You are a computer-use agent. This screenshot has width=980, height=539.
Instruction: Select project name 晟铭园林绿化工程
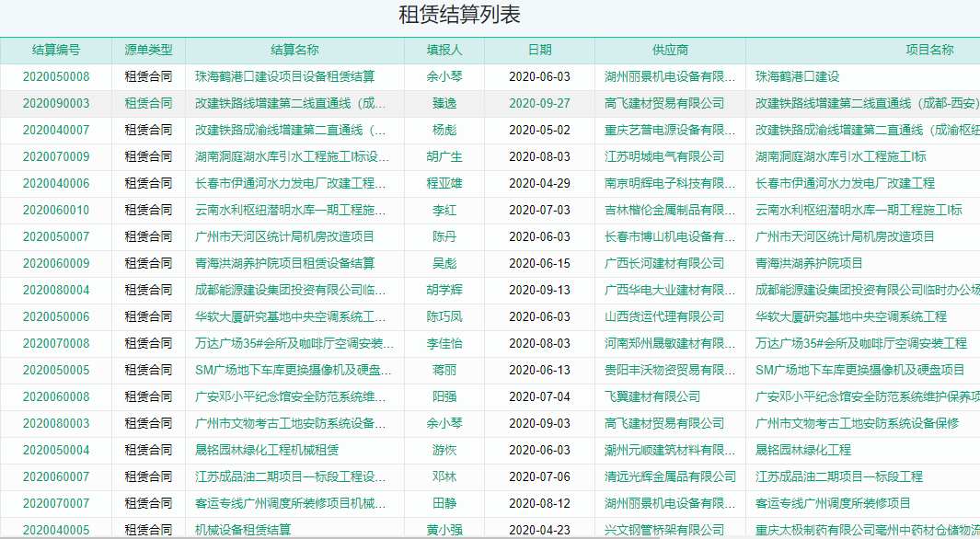point(803,451)
